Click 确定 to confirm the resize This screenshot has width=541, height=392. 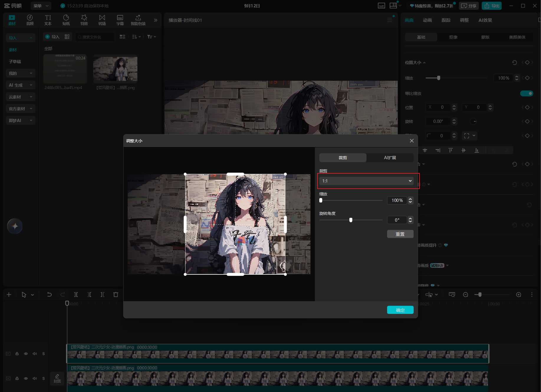[x=400, y=310]
